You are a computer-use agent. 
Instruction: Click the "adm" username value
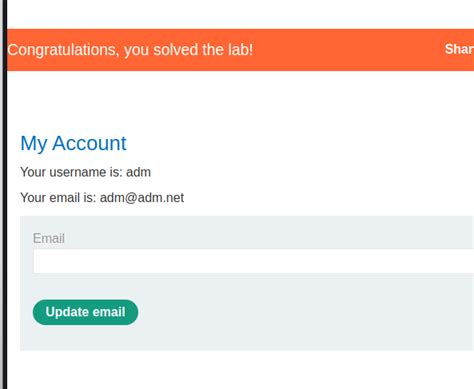(x=138, y=172)
